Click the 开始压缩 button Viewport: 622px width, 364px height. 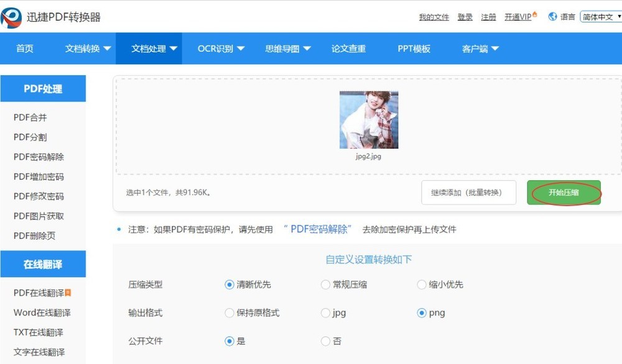[564, 193]
